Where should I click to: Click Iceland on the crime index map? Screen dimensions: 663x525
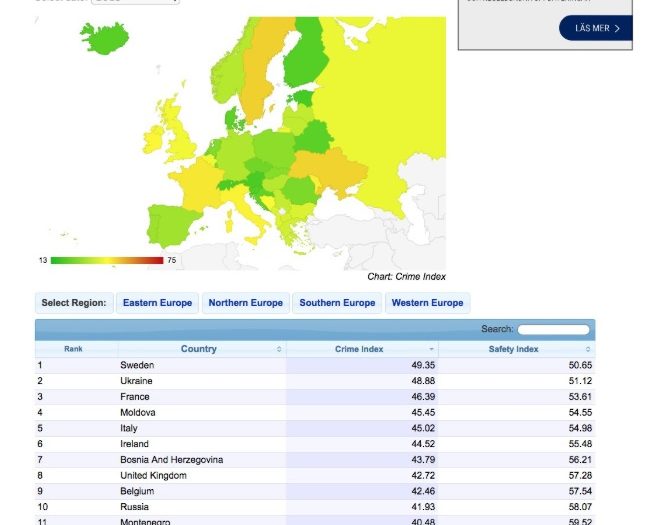coord(105,39)
